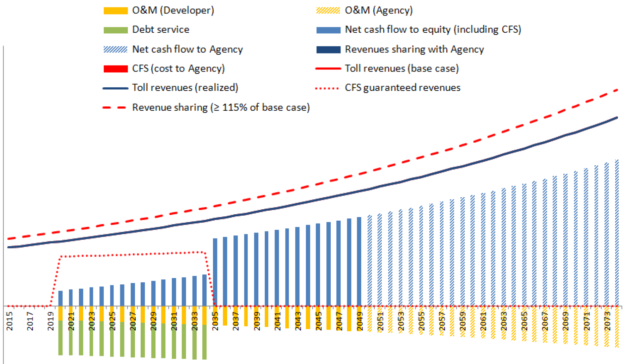Click the 2053 axis year label
The height and width of the screenshot is (364, 631).
[401, 321]
